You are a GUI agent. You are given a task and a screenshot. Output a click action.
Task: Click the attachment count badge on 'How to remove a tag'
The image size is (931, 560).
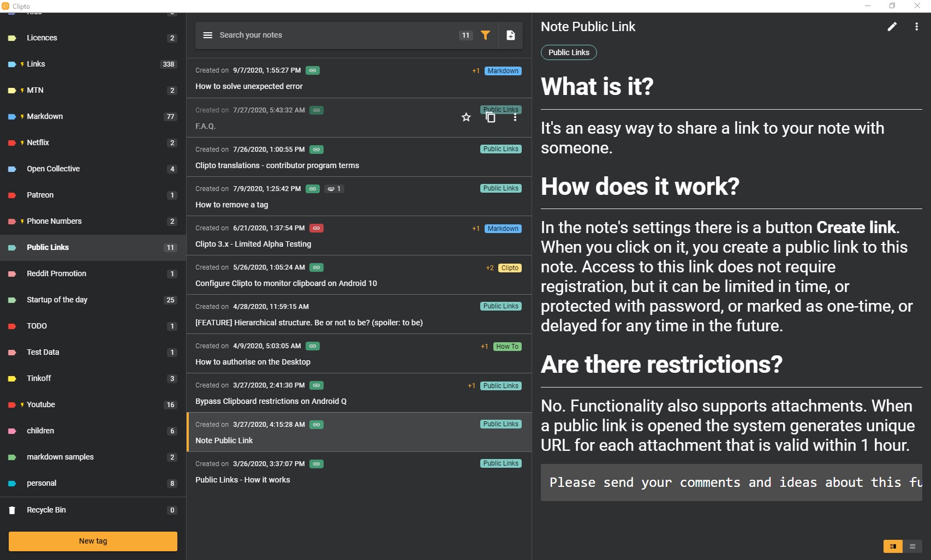click(x=334, y=189)
